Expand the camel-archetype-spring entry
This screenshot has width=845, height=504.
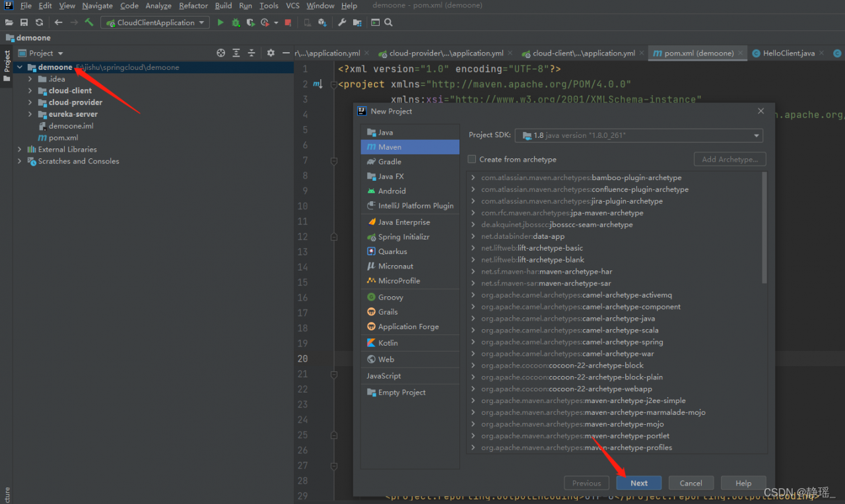(x=473, y=342)
